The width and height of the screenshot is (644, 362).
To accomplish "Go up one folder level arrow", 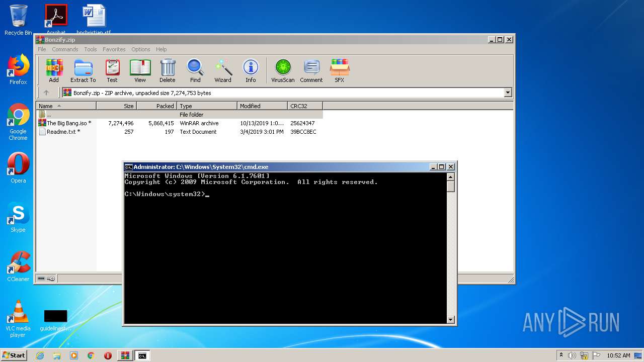I will tap(46, 93).
